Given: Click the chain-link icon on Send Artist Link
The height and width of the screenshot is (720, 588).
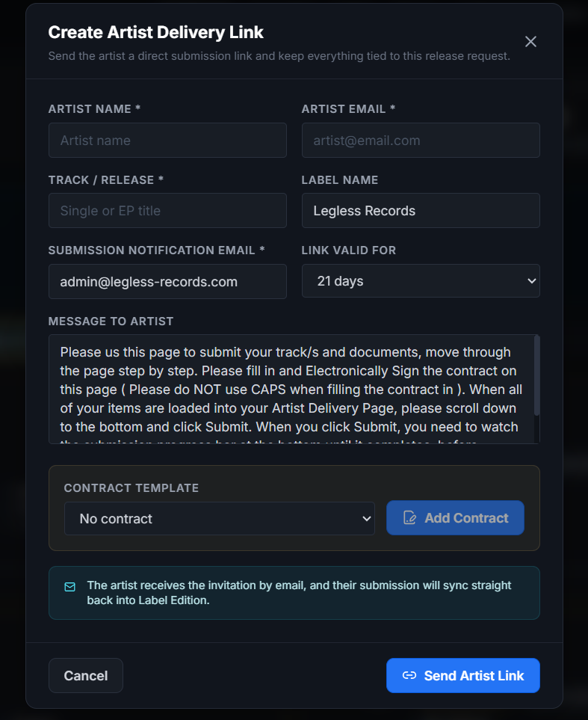Looking at the screenshot, I should click(x=409, y=675).
